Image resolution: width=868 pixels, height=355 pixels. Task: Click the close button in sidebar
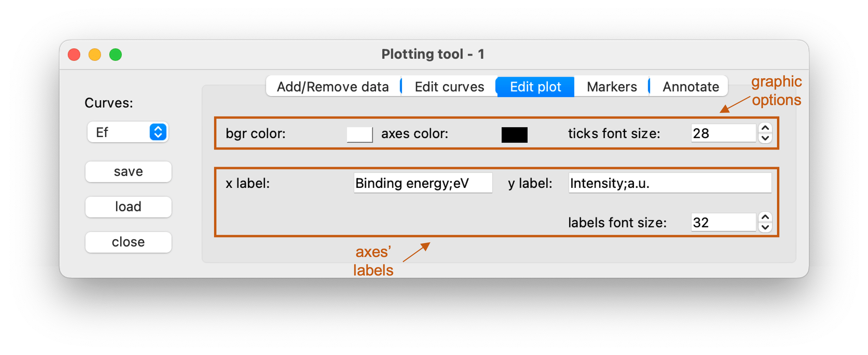point(128,242)
